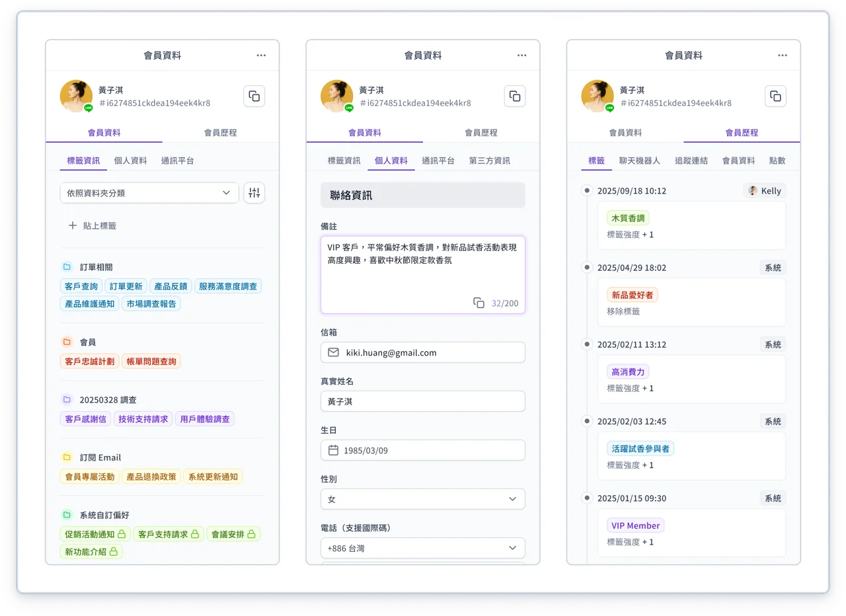
Task: Click the 技術支持請求 tag
Action: coord(143,418)
